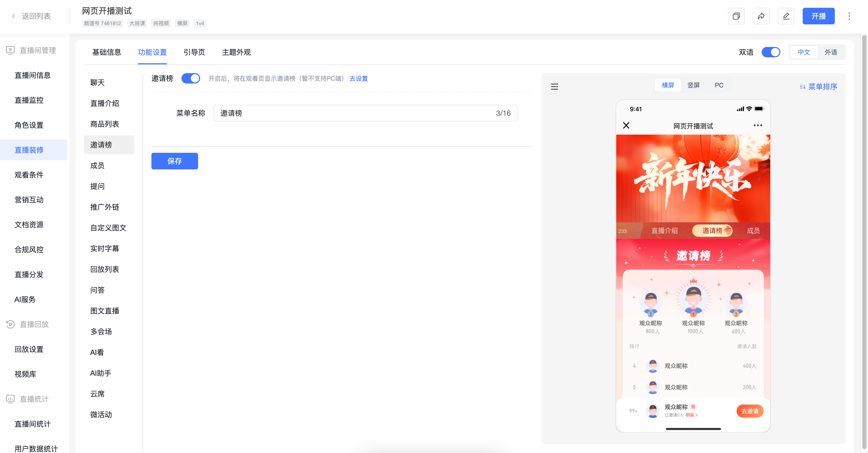Switch to the 基础信息 tab

click(107, 52)
